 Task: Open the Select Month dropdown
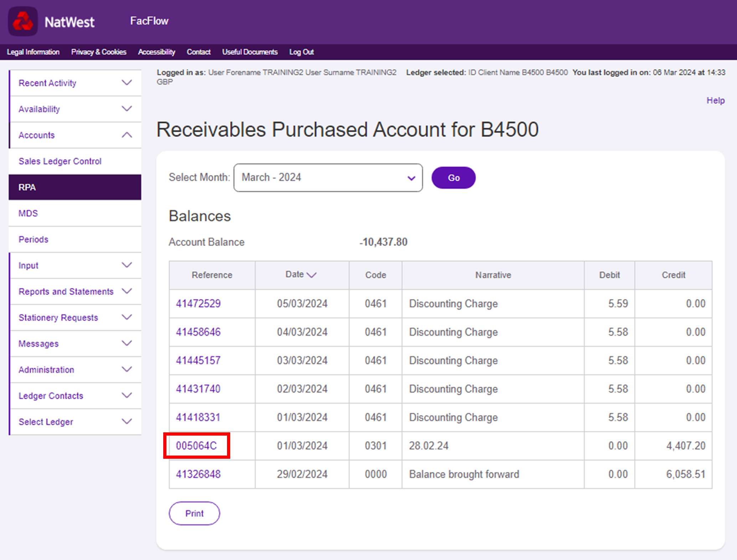328,178
